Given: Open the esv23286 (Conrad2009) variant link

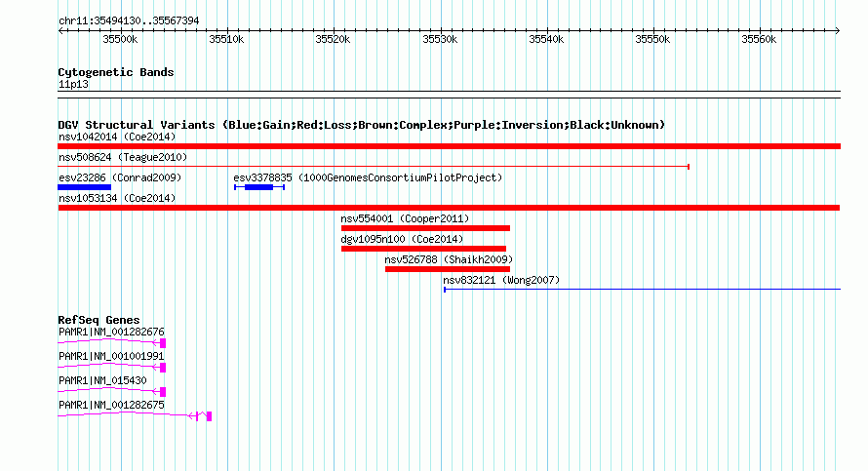Looking at the screenshot, I should pyautogui.click(x=120, y=177).
